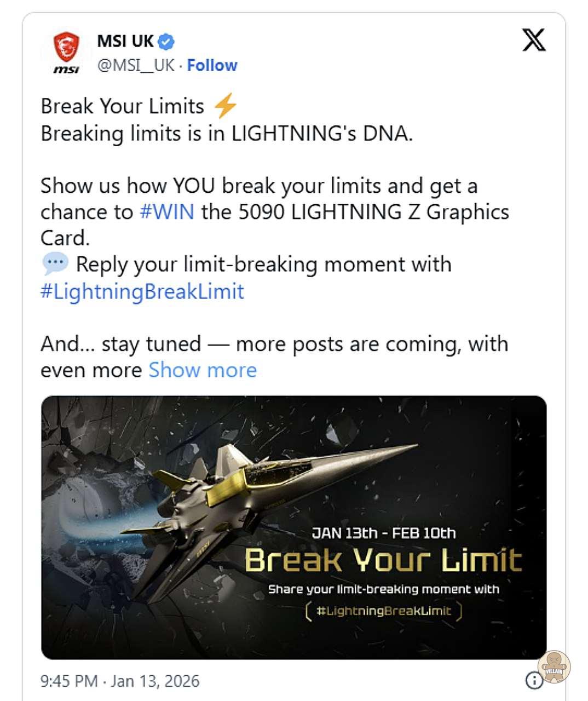
Task: Click the speech bubble emoji
Action: 55,264
